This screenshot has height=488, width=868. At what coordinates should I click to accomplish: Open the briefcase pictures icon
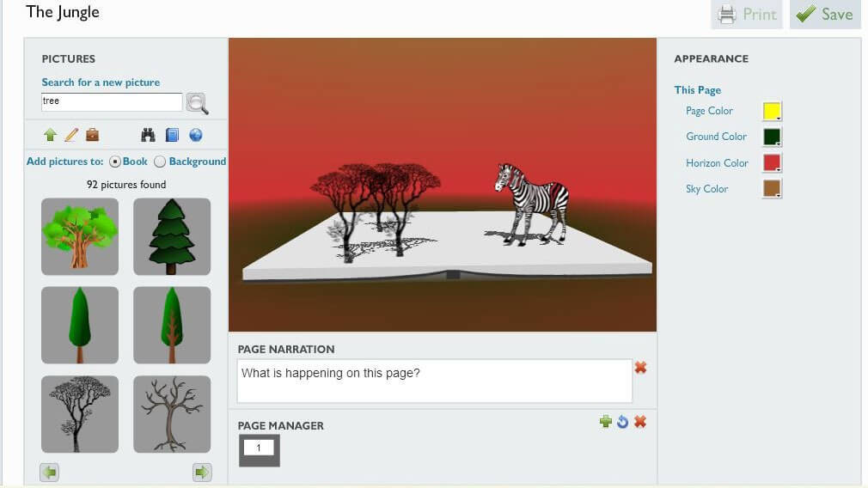click(93, 135)
